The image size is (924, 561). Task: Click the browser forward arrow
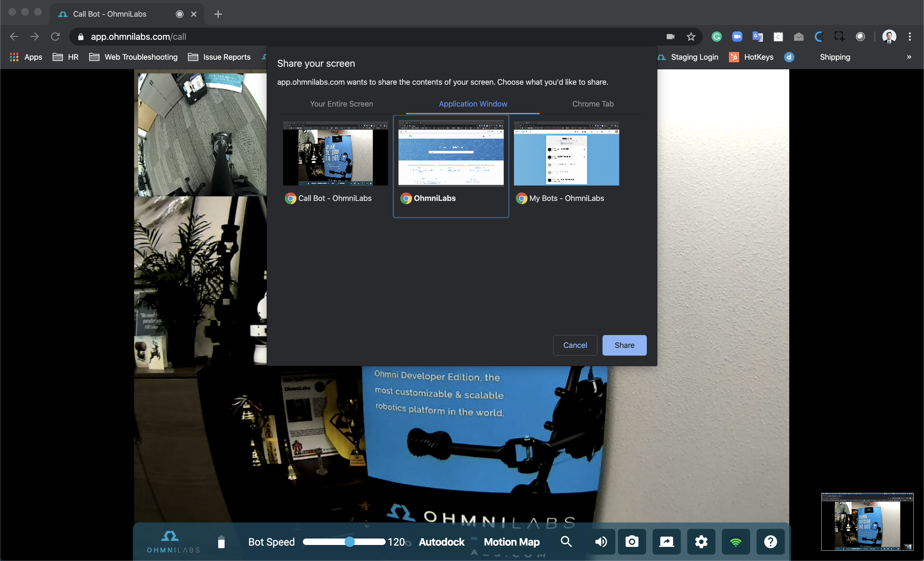35,36
